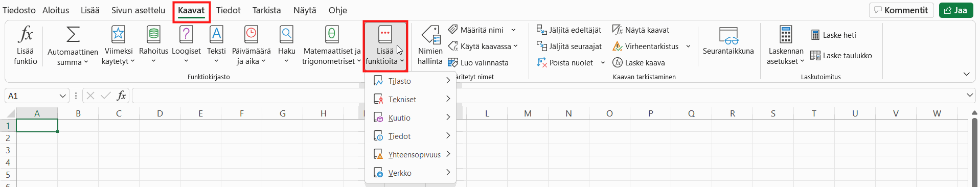Switch to the Tarkista tab

pyautogui.click(x=266, y=10)
